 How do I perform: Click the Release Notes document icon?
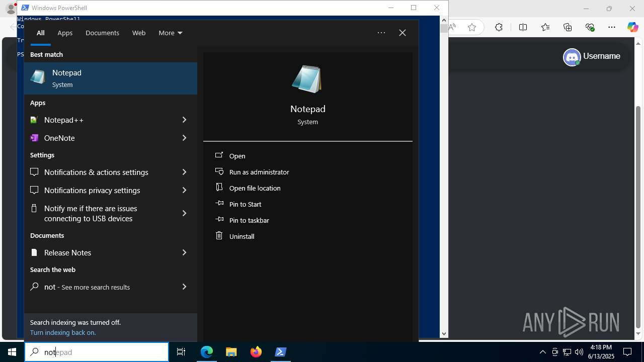coord(34,252)
